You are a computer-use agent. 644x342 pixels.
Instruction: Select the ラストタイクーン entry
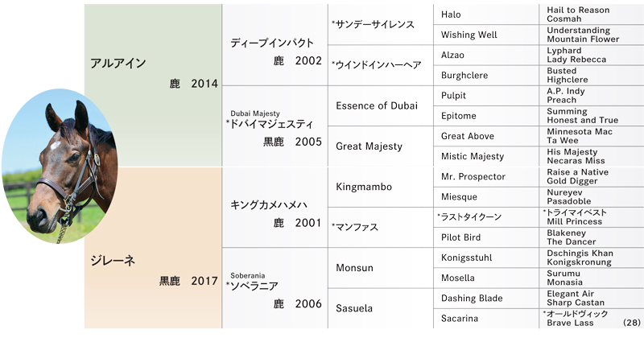(486, 217)
